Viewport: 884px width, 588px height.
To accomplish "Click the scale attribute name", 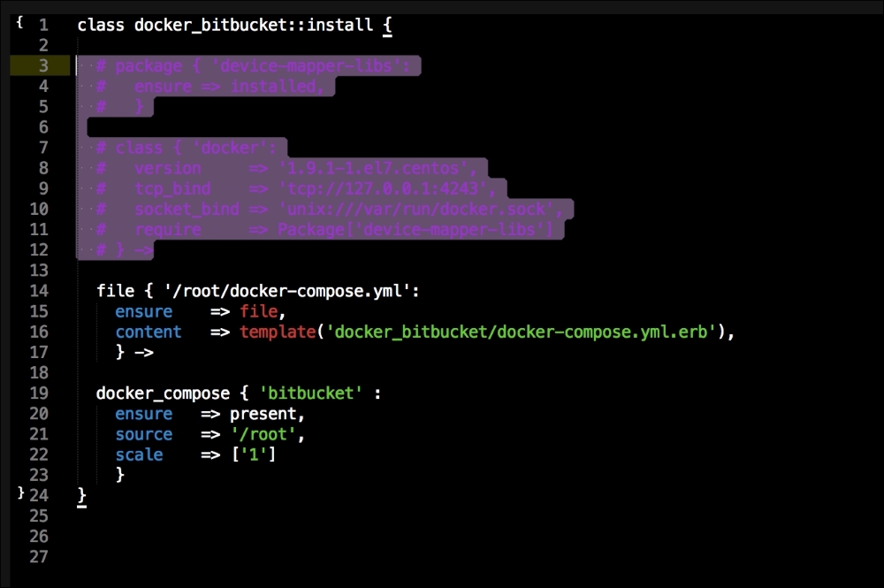I will pos(139,454).
